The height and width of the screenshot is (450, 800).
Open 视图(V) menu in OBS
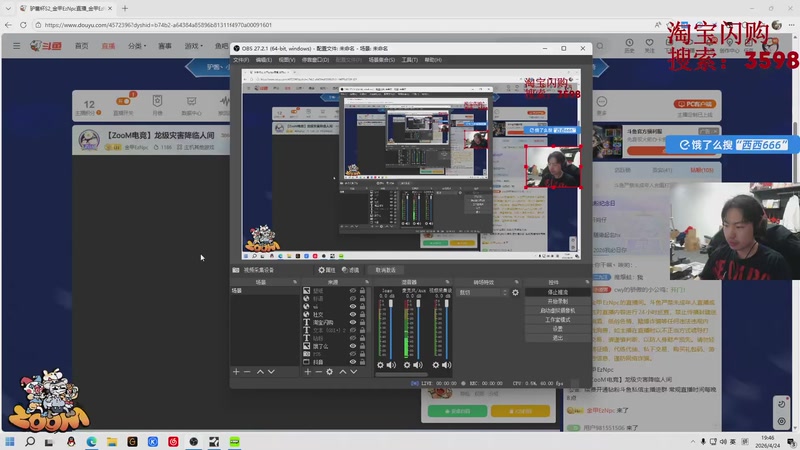click(287, 60)
